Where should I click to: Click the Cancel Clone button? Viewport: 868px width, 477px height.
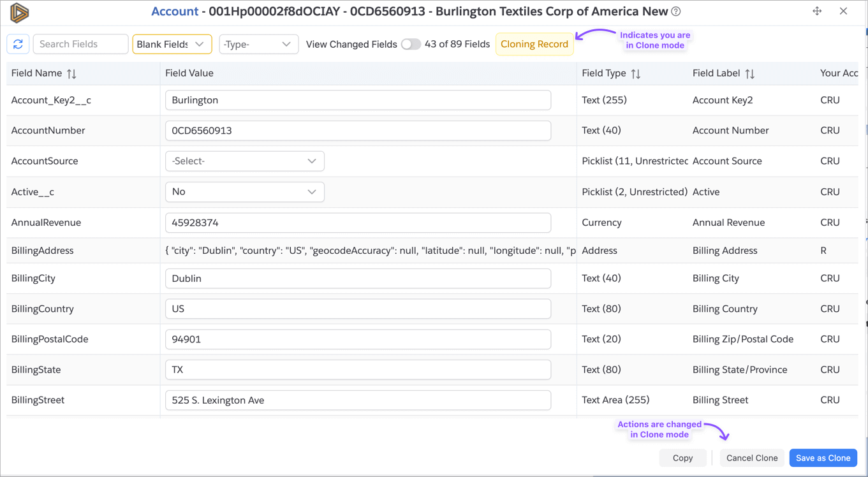pyautogui.click(x=752, y=458)
